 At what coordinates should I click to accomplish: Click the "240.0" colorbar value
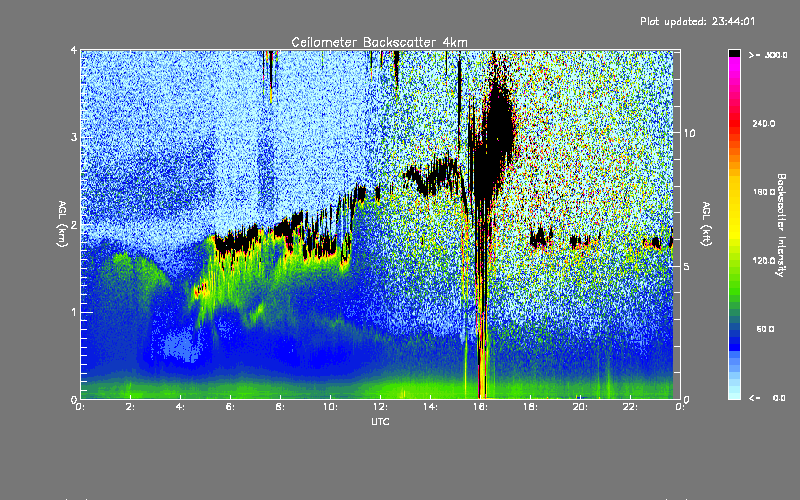click(x=764, y=124)
